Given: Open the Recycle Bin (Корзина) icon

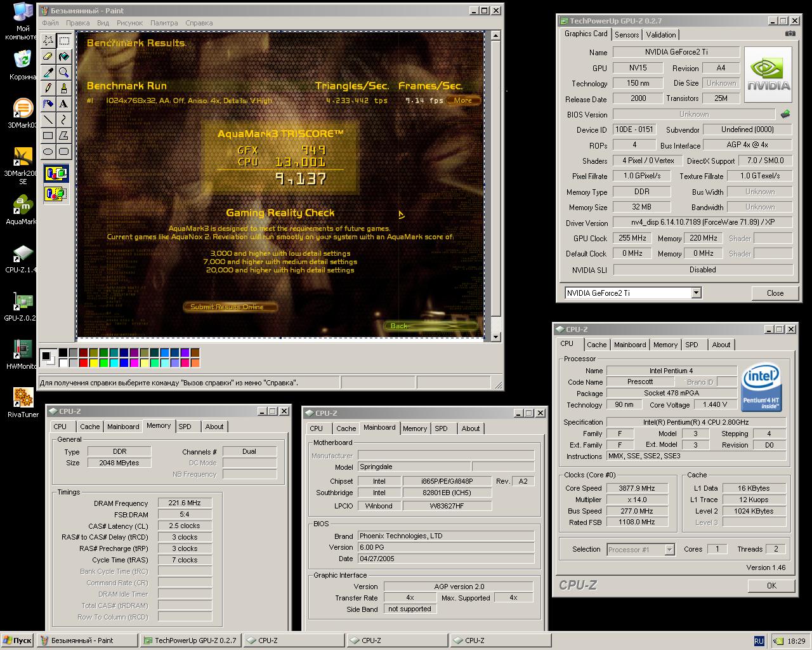Looking at the screenshot, I should 22,65.
